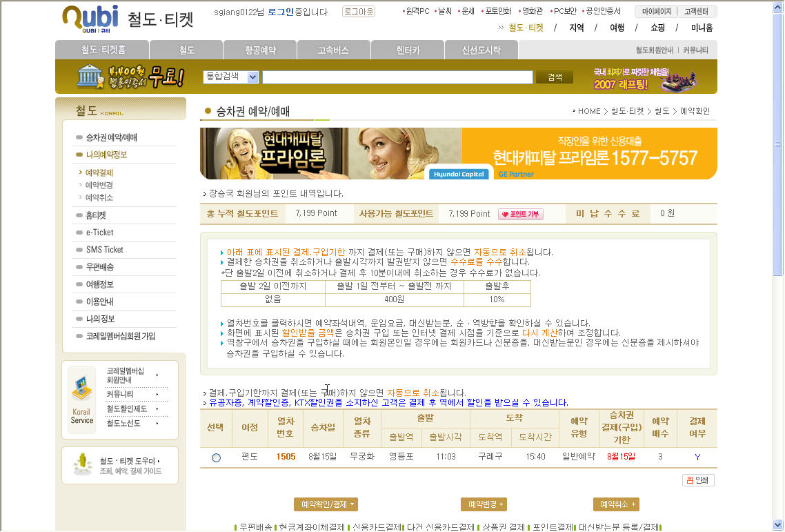The height and width of the screenshot is (532, 785).
Task: Click the 커뮤니티 link in the tab bar
Action: pyautogui.click(x=695, y=50)
